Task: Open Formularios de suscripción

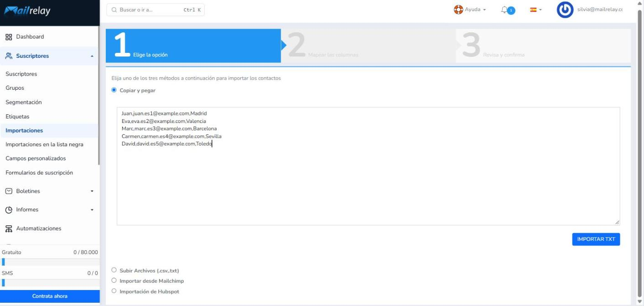Action: [x=39, y=173]
